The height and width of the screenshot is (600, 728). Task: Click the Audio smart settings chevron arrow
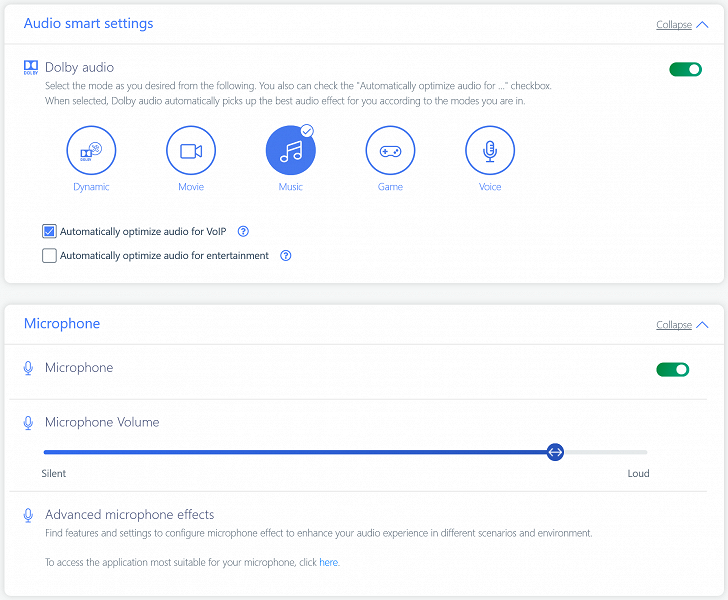click(x=702, y=25)
